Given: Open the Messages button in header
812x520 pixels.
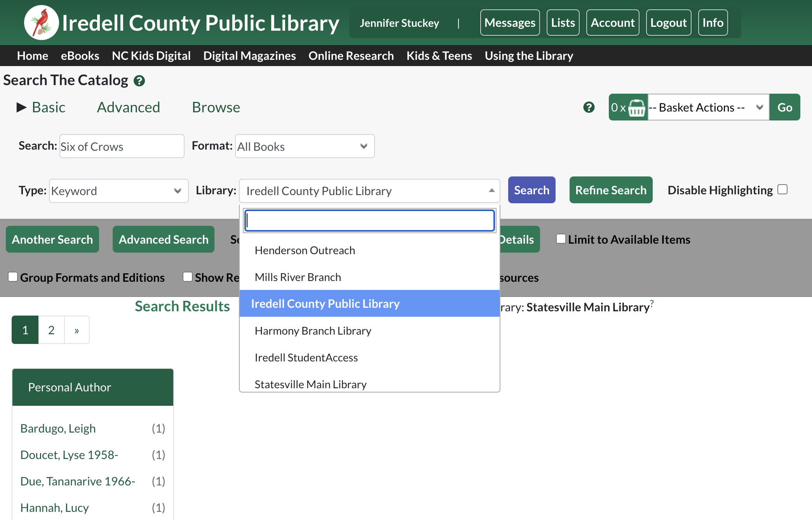Looking at the screenshot, I should (510, 23).
